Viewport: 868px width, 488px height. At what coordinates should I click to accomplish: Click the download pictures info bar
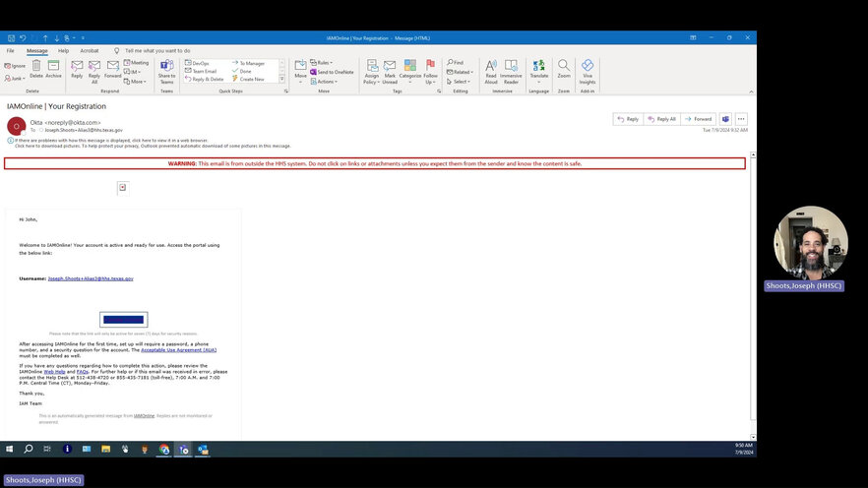153,146
